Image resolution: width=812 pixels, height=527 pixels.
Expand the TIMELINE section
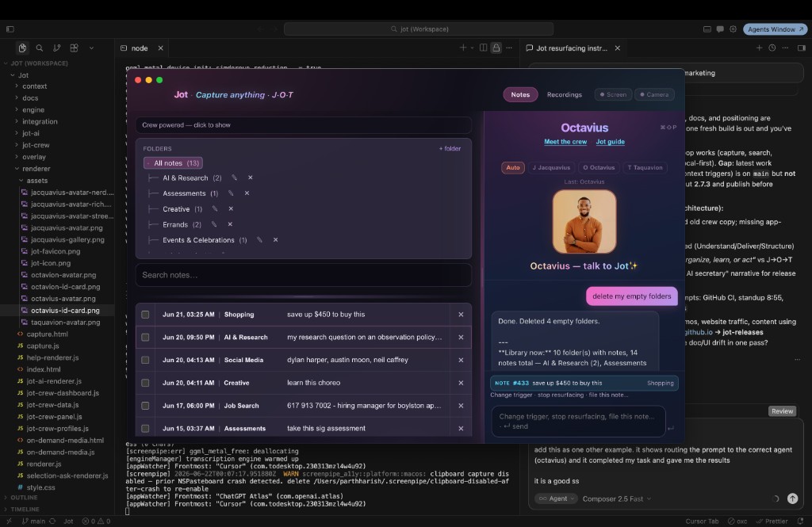coord(25,510)
